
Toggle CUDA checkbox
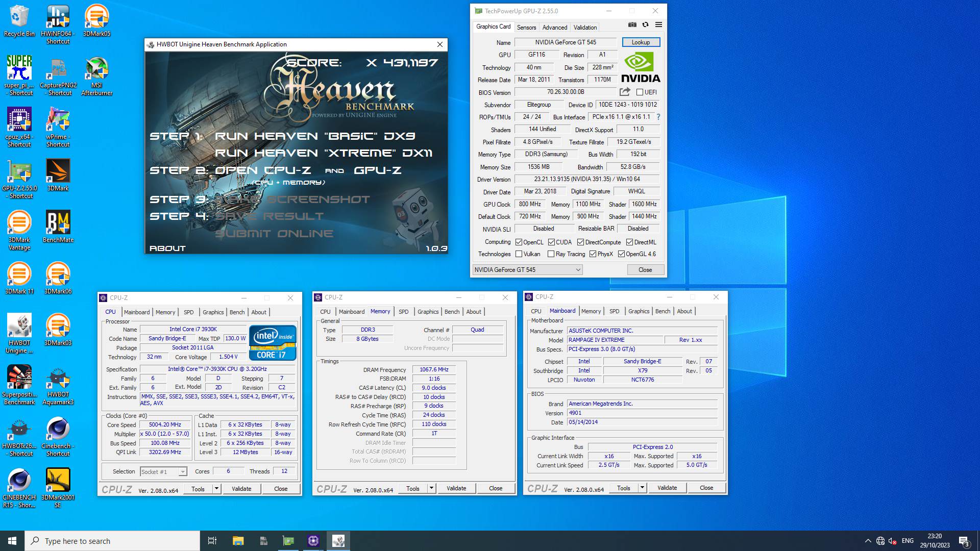(551, 242)
